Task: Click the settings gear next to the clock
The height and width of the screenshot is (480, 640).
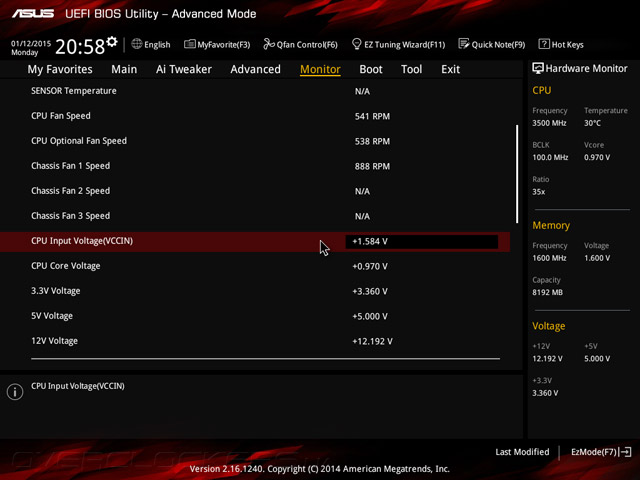Action: click(x=112, y=42)
